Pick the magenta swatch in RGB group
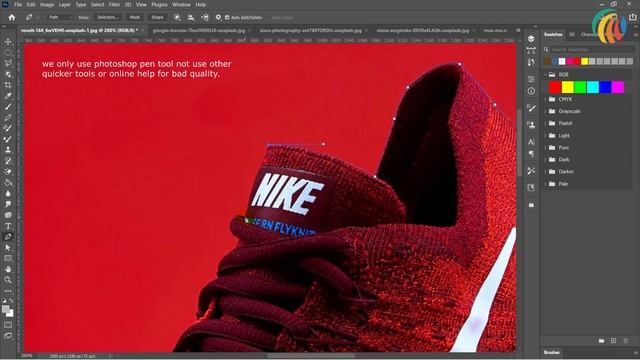This screenshot has width=640, height=360. click(618, 87)
